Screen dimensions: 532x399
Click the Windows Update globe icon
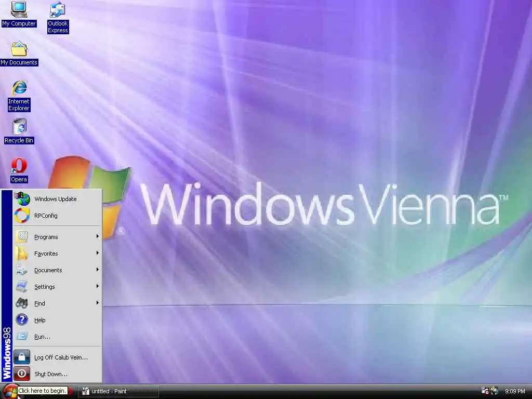[x=22, y=199]
